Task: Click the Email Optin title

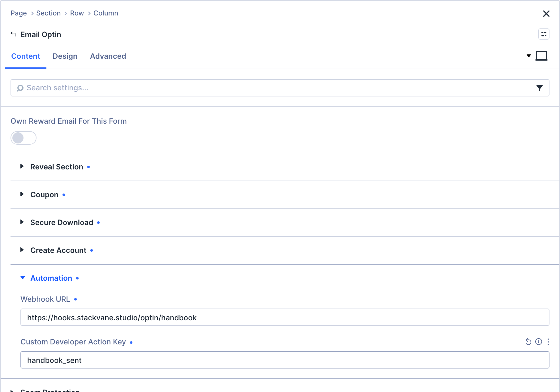Action: (41, 35)
